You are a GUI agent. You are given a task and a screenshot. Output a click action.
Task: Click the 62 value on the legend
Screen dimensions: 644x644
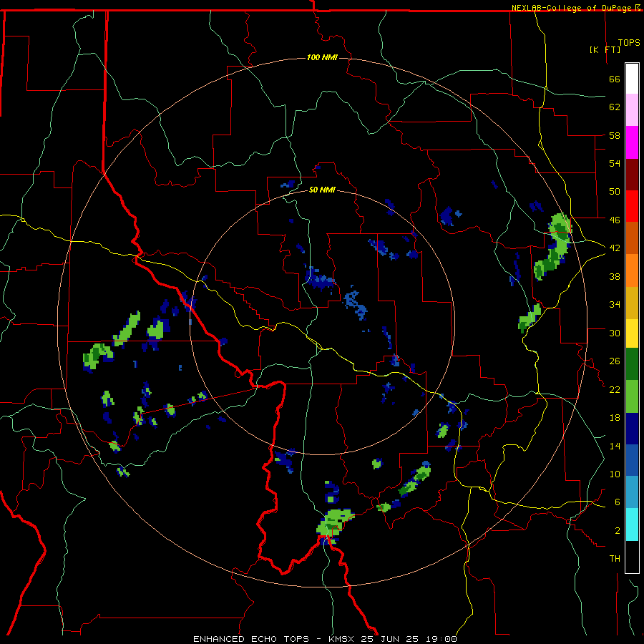[x=615, y=107]
